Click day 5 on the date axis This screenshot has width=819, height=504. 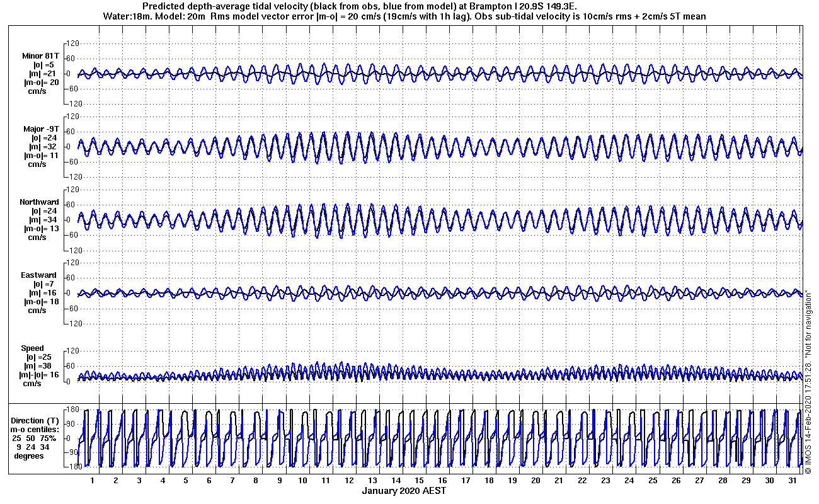(x=186, y=481)
